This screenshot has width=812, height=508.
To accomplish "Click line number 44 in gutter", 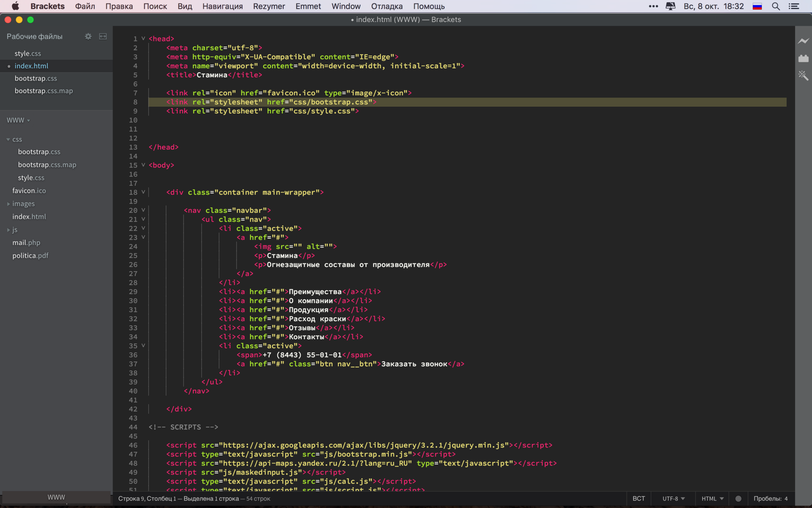I will 133,427.
